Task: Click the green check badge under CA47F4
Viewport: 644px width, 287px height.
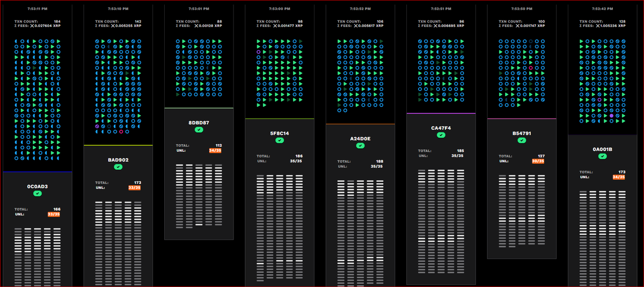Action: click(441, 135)
